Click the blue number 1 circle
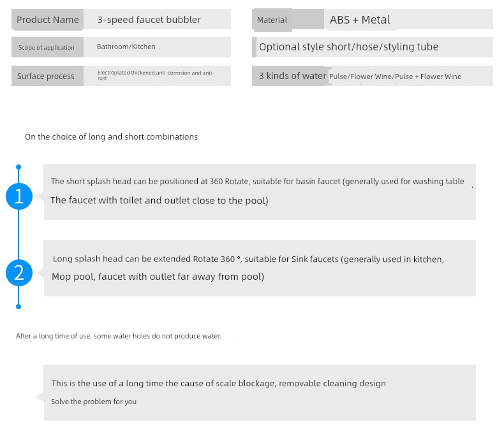This screenshot has width=504, height=436. click(19, 196)
